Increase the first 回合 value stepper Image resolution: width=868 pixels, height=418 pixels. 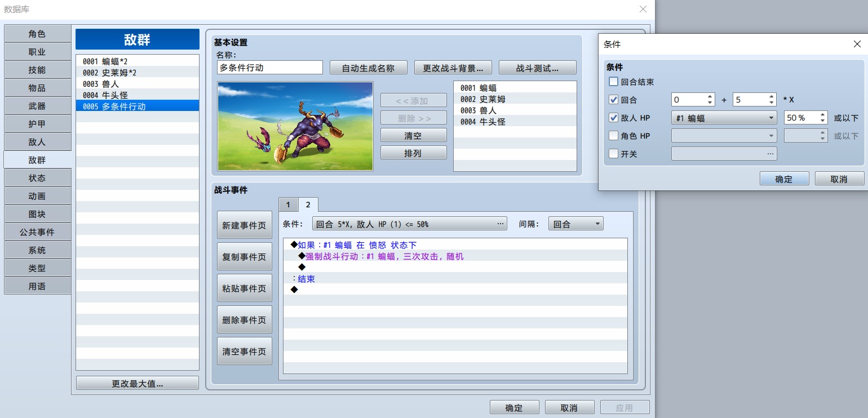point(710,96)
